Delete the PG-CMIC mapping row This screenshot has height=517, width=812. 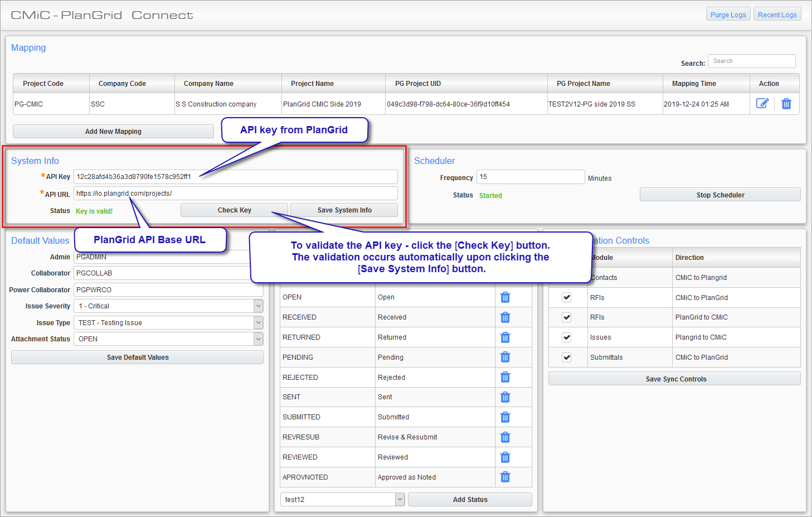pyautogui.click(x=786, y=104)
